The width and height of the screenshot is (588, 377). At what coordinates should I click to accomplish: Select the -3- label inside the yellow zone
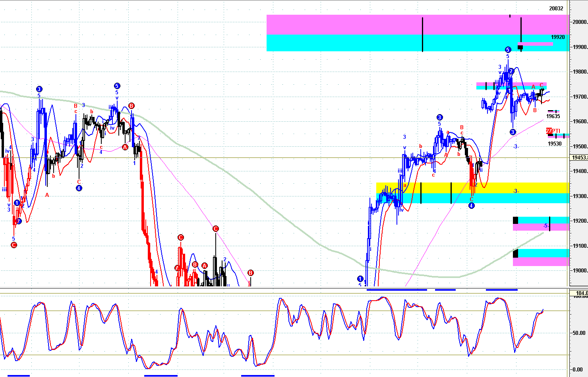[515, 191]
